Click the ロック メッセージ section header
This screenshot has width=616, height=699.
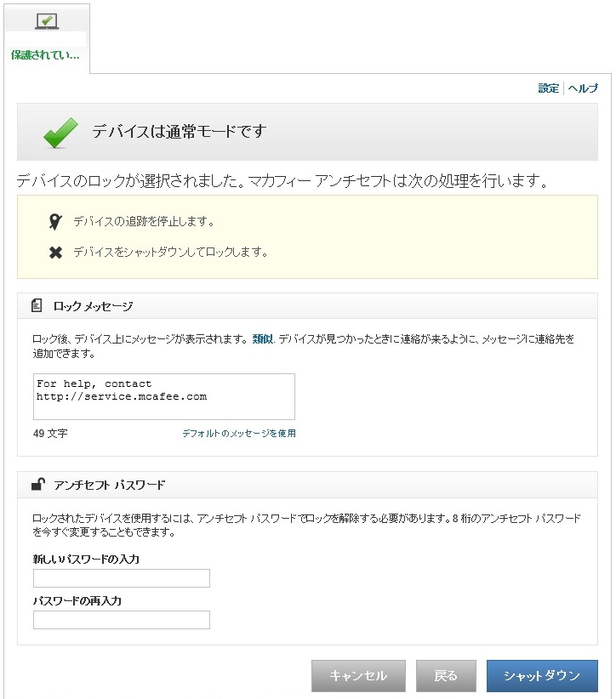pyautogui.click(x=93, y=306)
